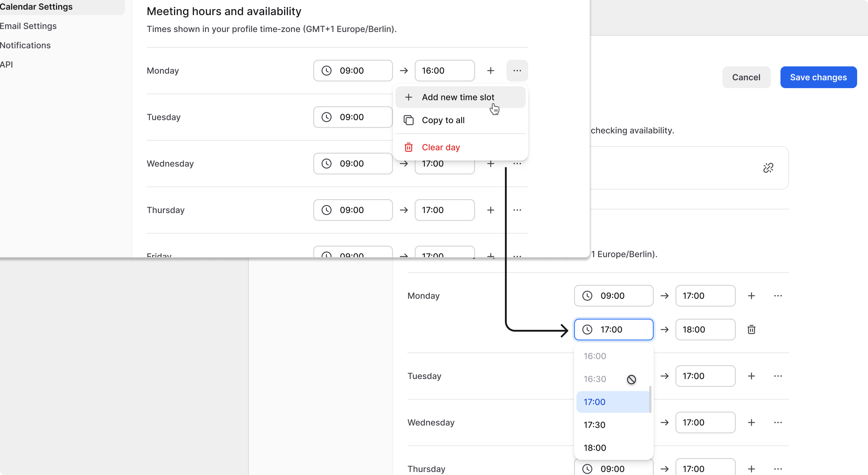Click the plus icon next to Monday's 16:00

click(x=491, y=71)
